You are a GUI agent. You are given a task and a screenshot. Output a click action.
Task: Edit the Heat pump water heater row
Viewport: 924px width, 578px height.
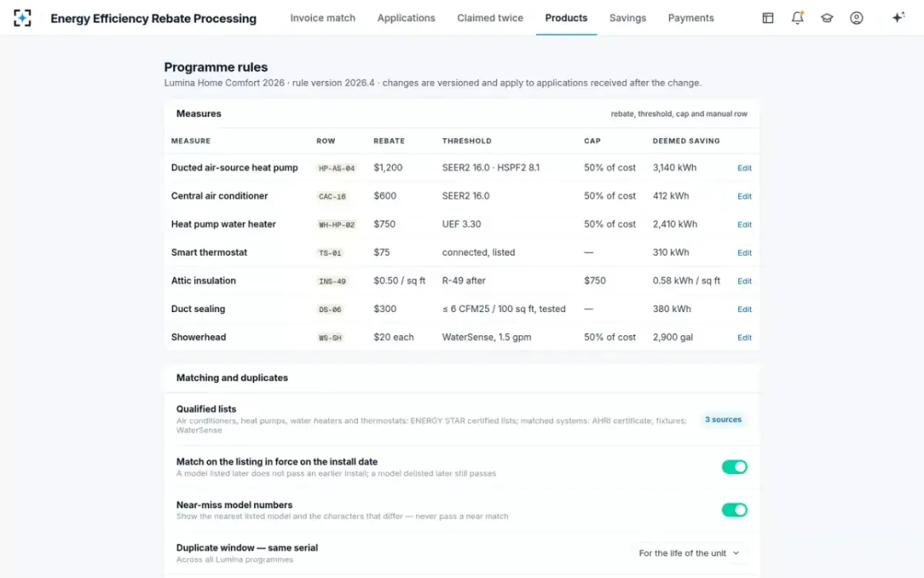click(745, 224)
